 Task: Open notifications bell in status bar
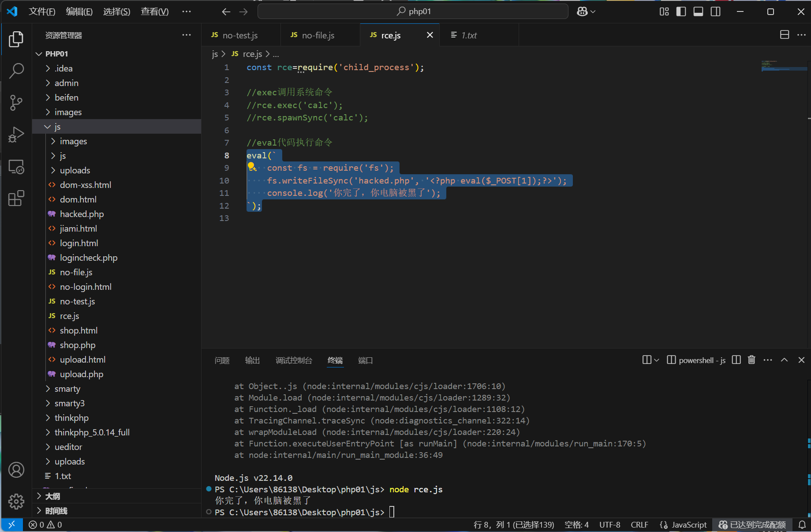coord(802,525)
